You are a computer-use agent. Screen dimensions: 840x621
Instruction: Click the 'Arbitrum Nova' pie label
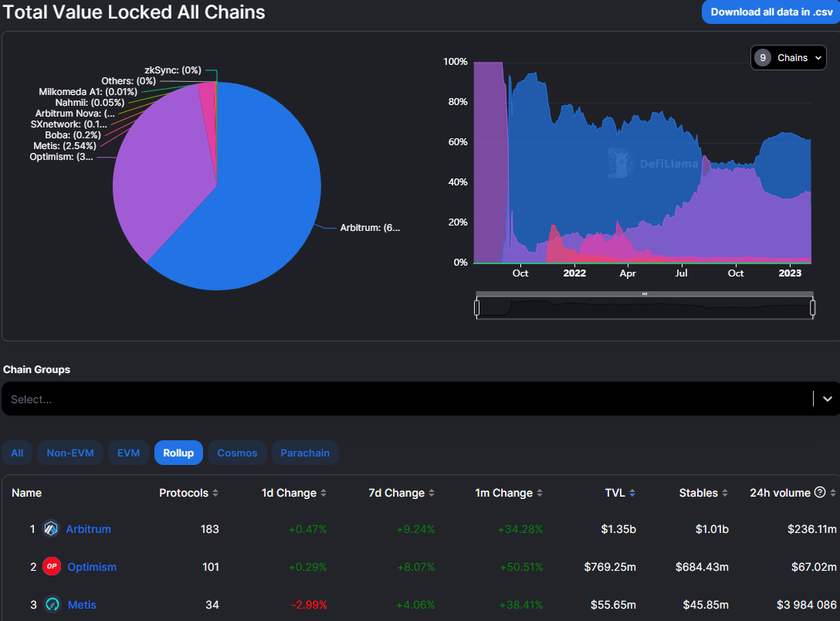click(75, 114)
